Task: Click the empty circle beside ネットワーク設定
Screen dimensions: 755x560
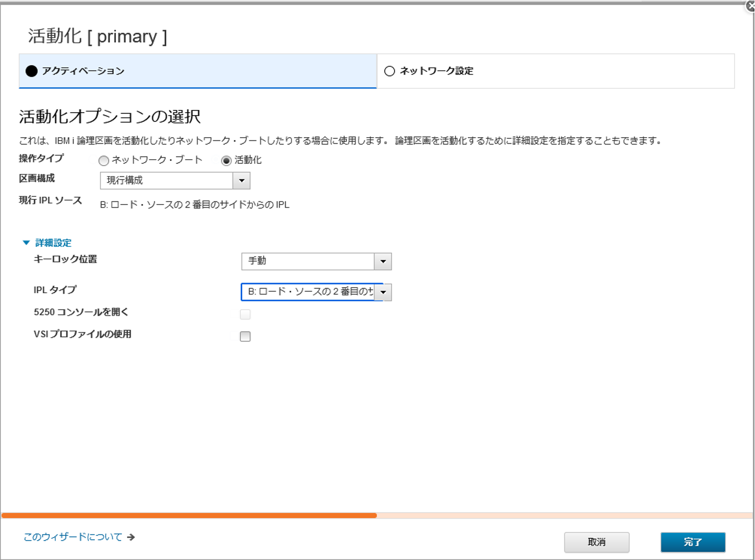Action: 390,71
